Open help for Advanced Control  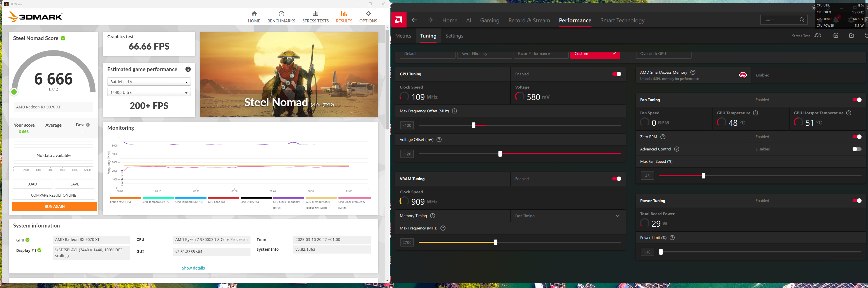(x=677, y=149)
